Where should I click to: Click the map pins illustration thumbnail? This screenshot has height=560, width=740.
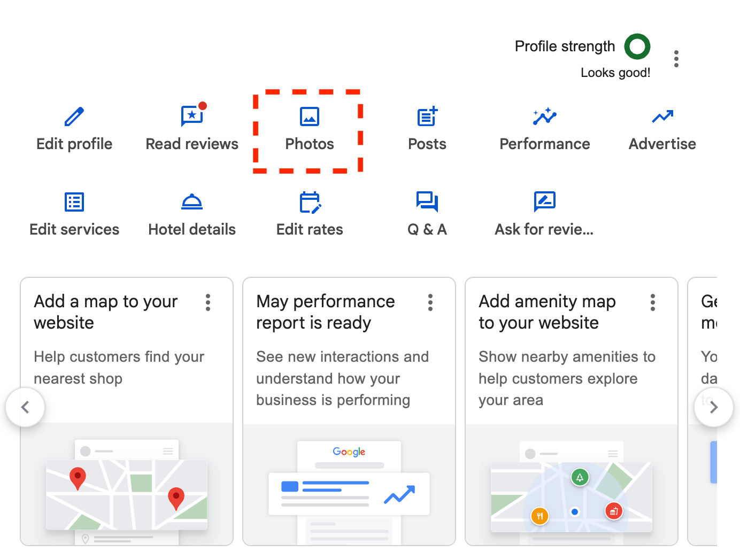127,485
